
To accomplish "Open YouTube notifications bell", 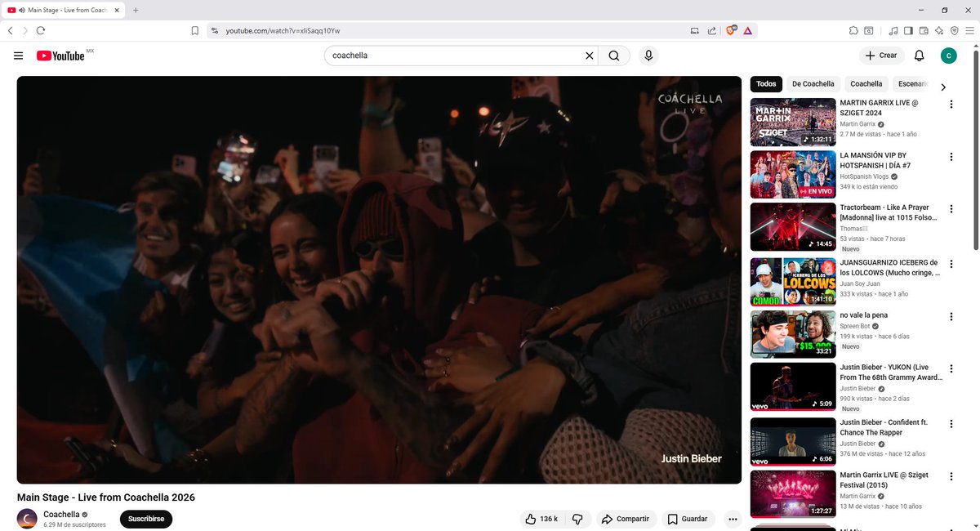I will [919, 56].
